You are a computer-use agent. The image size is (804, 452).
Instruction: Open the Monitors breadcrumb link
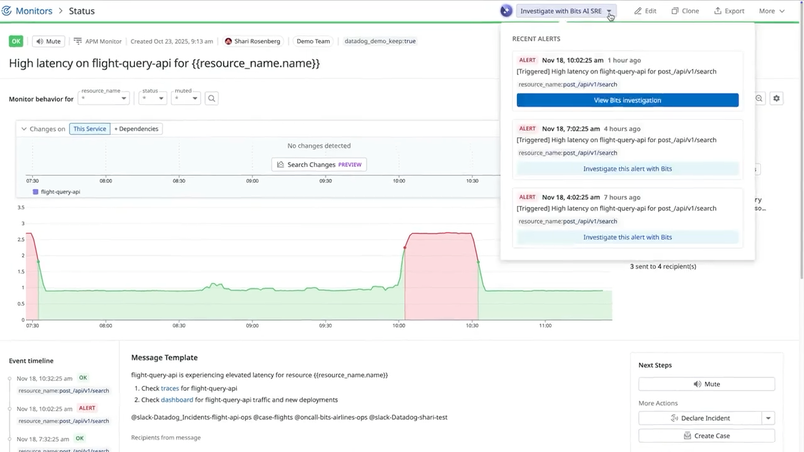(34, 11)
